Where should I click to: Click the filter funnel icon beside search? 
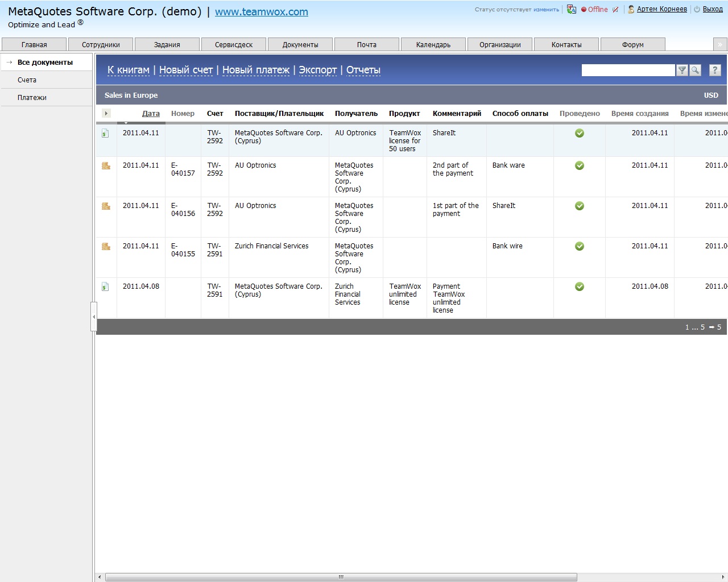coord(682,70)
